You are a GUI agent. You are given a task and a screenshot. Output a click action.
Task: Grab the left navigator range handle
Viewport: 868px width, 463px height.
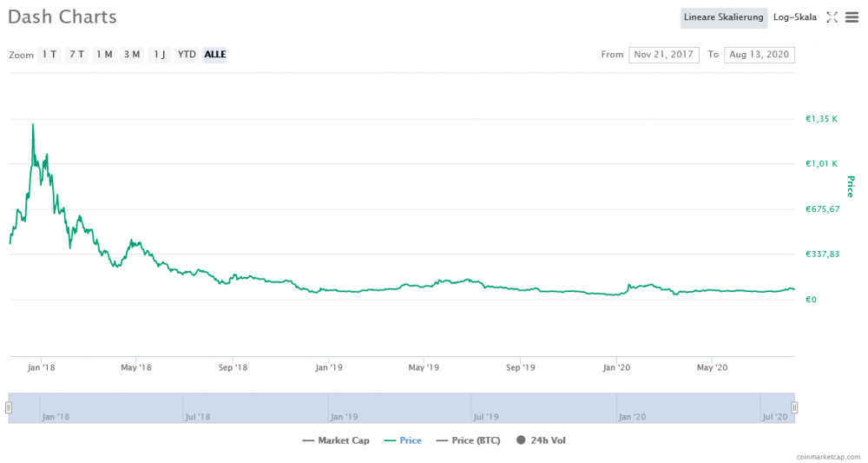pyautogui.click(x=9, y=407)
